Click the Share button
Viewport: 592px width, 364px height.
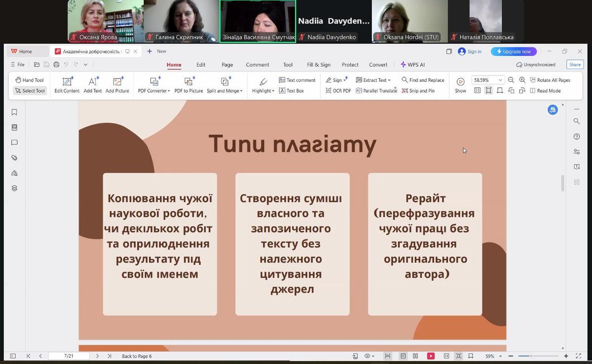(x=575, y=65)
